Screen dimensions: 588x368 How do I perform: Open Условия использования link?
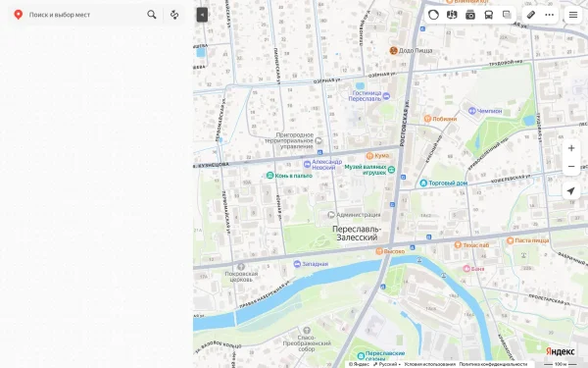pos(430,364)
